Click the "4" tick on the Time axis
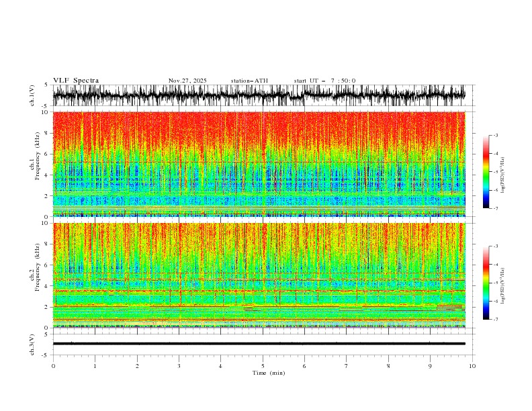Viewport: 532px width, 411px height. (220, 366)
